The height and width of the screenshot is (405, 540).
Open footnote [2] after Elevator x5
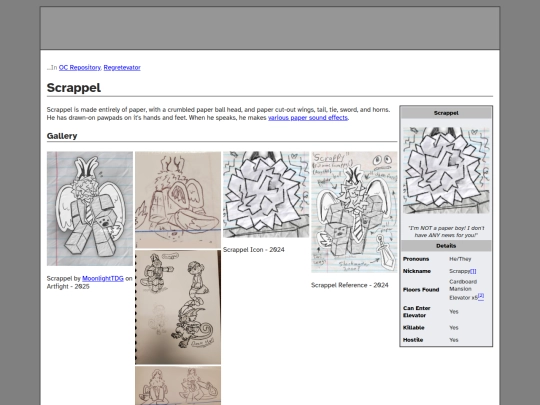(x=481, y=296)
